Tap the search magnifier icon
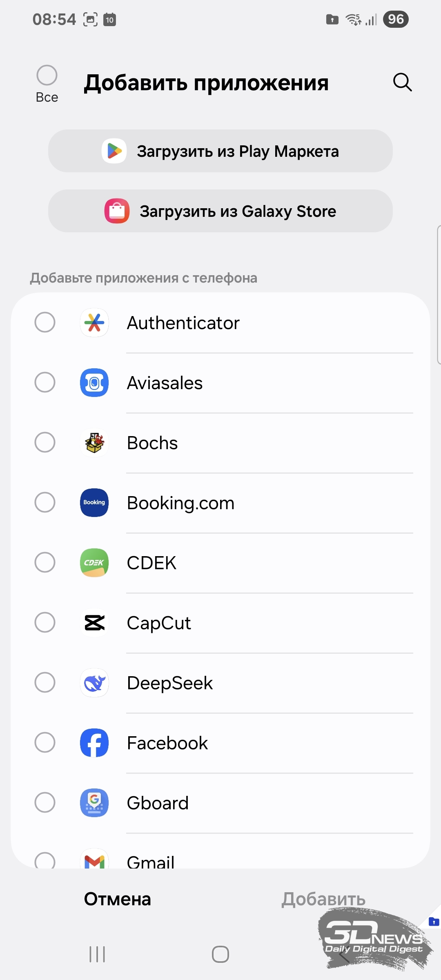 tap(402, 82)
